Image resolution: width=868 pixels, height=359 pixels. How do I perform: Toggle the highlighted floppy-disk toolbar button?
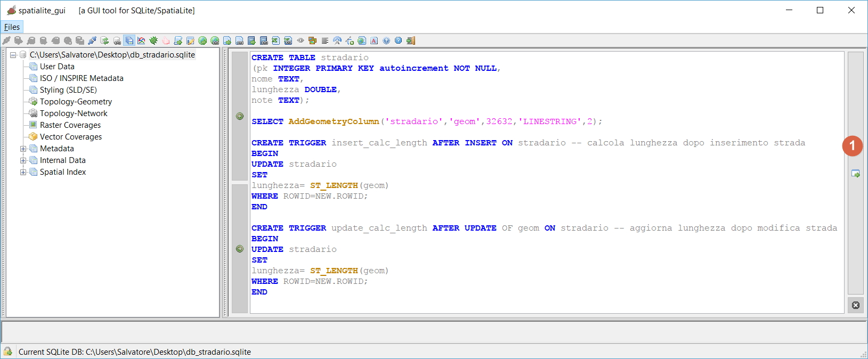(x=129, y=40)
